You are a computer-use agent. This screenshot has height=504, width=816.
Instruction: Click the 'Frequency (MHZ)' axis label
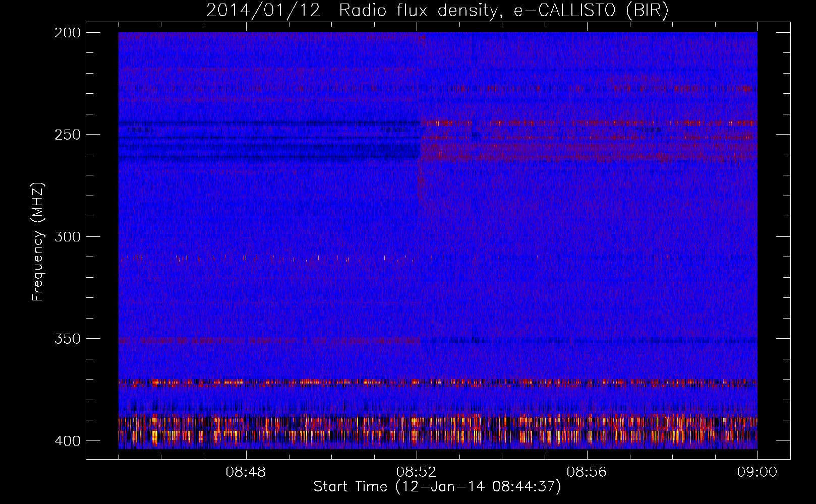tap(38, 242)
